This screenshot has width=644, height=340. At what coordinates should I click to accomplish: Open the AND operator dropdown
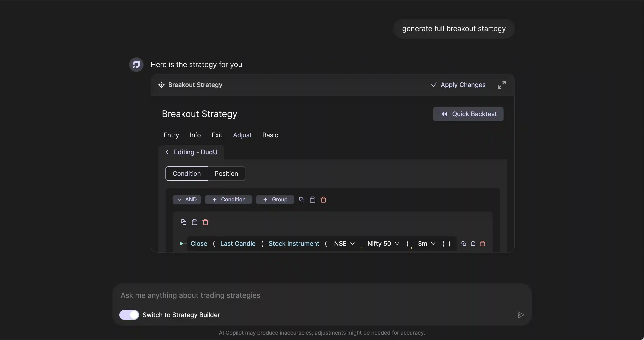pos(187,199)
